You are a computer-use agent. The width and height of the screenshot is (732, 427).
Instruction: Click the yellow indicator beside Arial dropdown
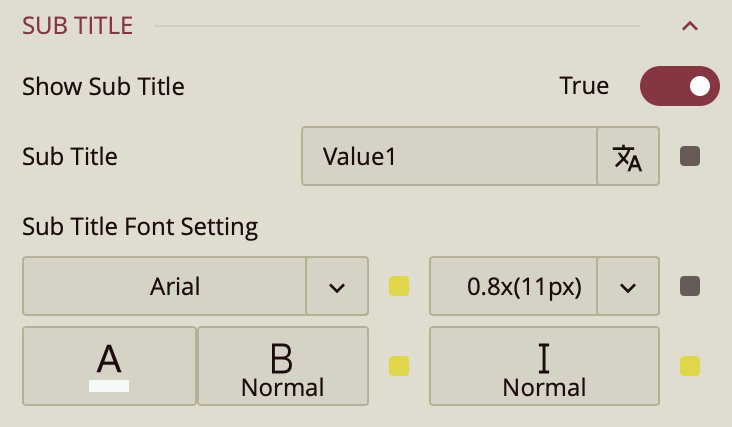point(399,287)
